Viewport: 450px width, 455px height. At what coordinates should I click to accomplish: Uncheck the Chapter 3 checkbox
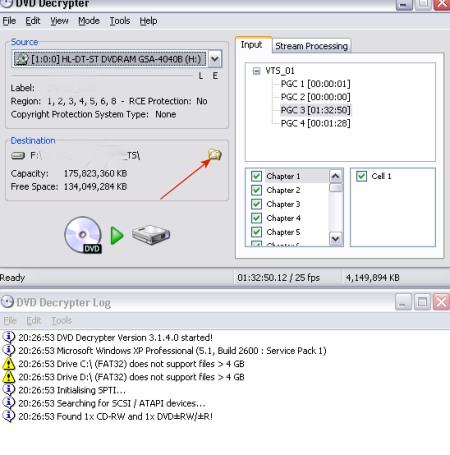pyautogui.click(x=256, y=204)
